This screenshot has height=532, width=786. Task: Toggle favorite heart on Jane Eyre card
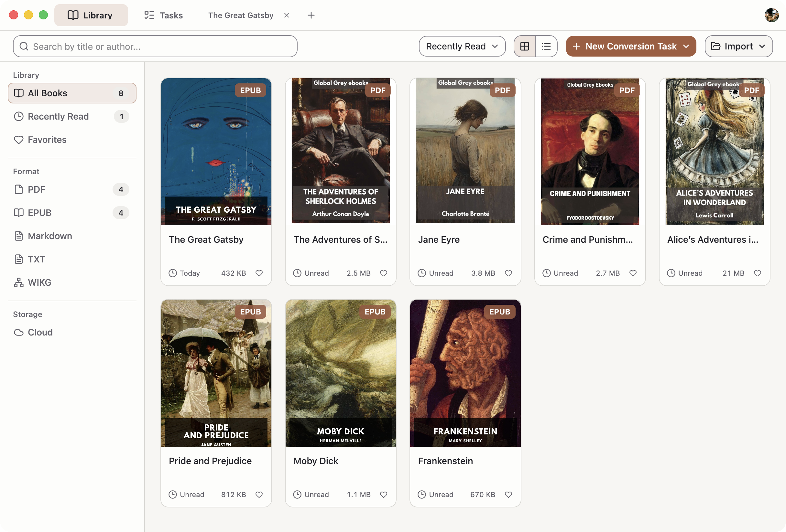tap(508, 273)
